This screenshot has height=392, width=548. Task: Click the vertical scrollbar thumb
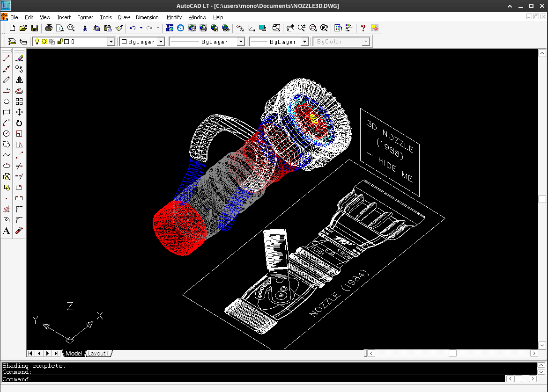tap(542, 199)
